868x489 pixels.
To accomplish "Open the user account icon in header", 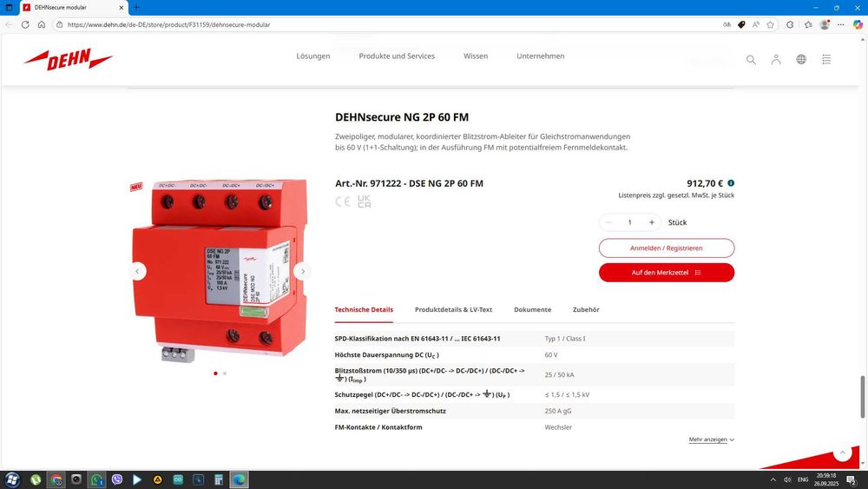I will 776,59.
